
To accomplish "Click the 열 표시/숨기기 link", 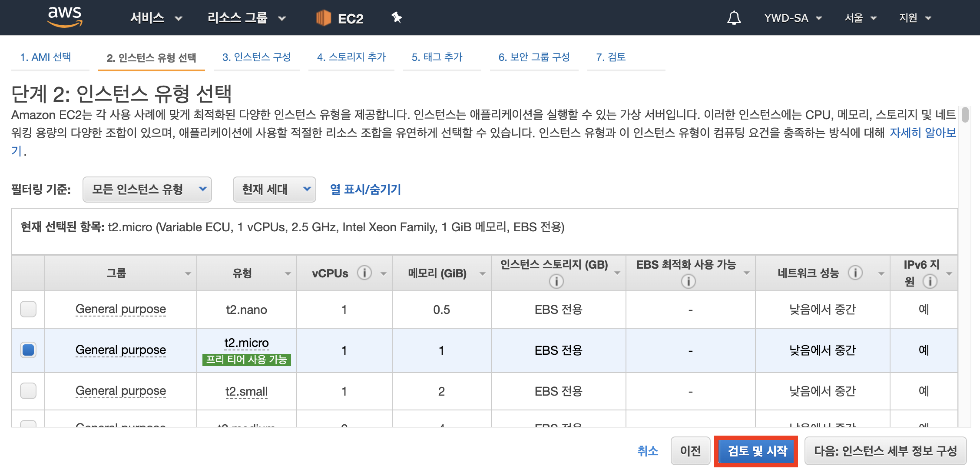I will pyautogui.click(x=365, y=189).
